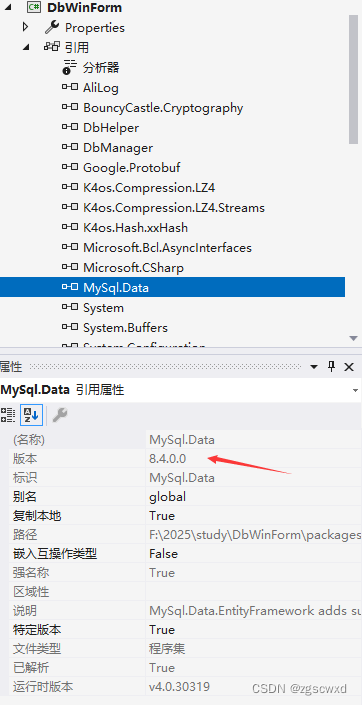362x705 pixels.
Task: Select the System.Buffers reference
Action: (x=125, y=328)
